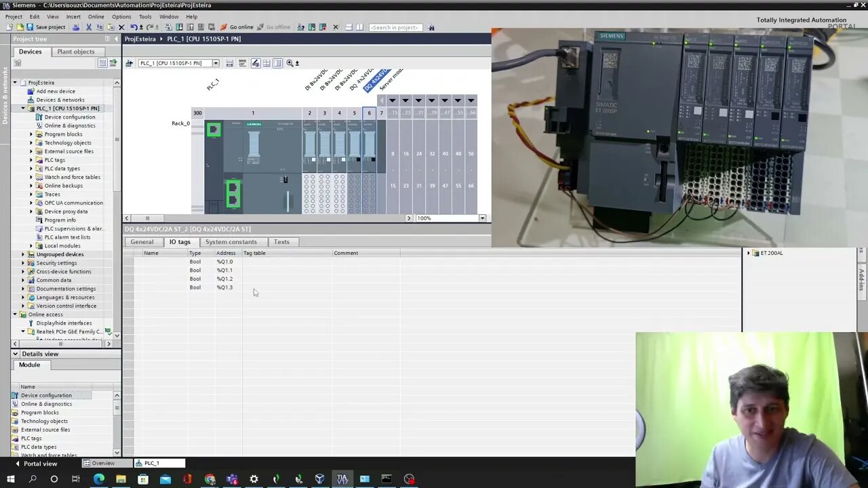Open Online & diagnostics under PLC_1

point(70,125)
